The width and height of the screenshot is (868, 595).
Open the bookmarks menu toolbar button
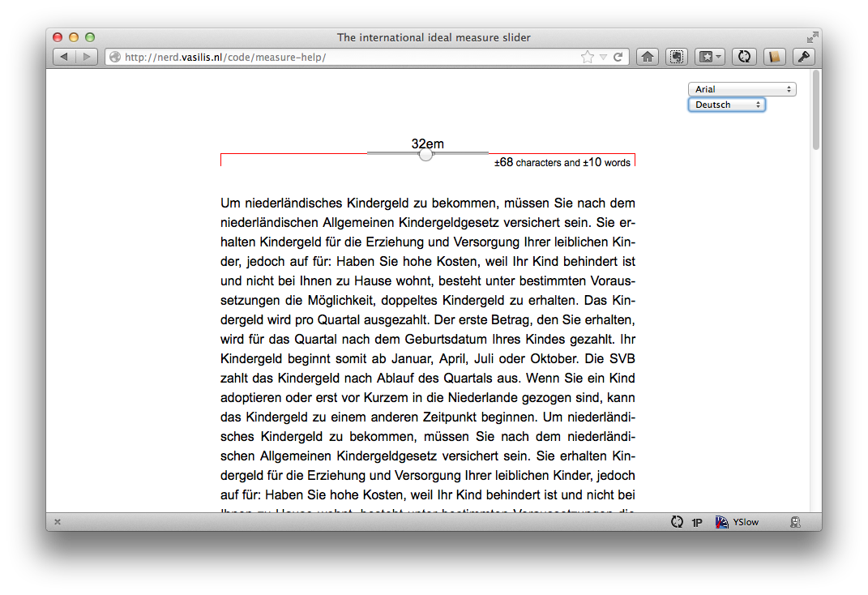tap(710, 57)
